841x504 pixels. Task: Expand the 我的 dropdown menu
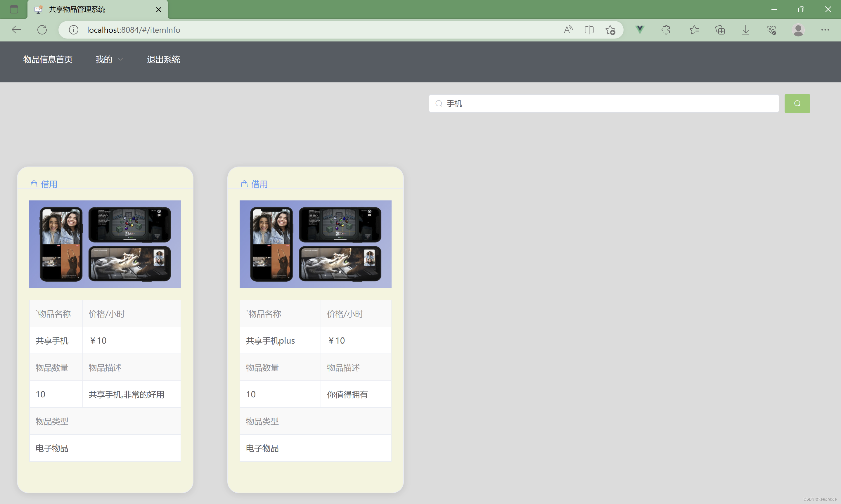[109, 59]
